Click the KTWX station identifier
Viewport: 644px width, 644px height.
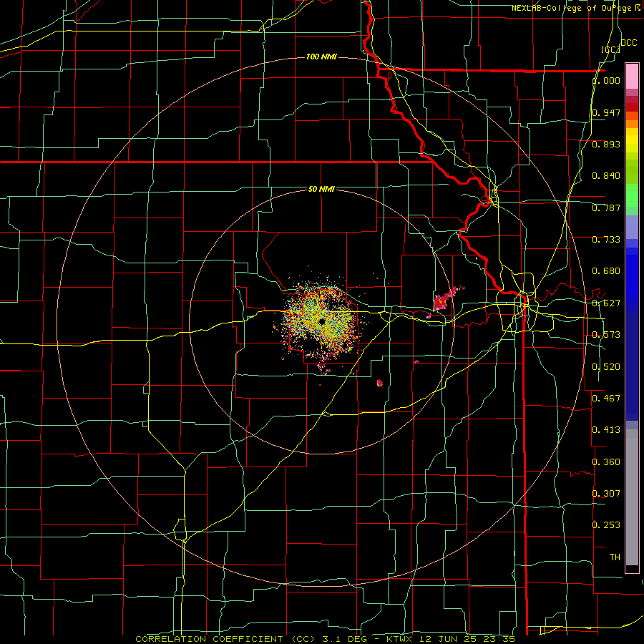[x=399, y=639]
